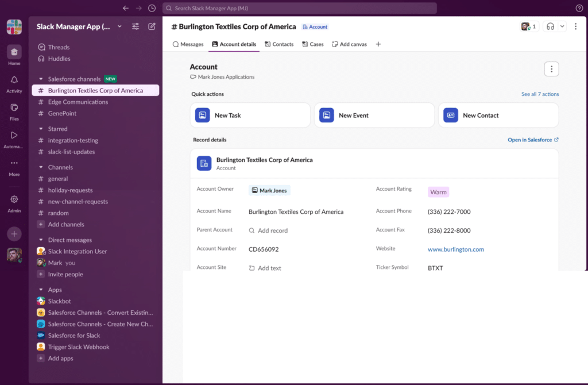Click the New Task quick action
The height and width of the screenshot is (385, 588).
coord(250,115)
